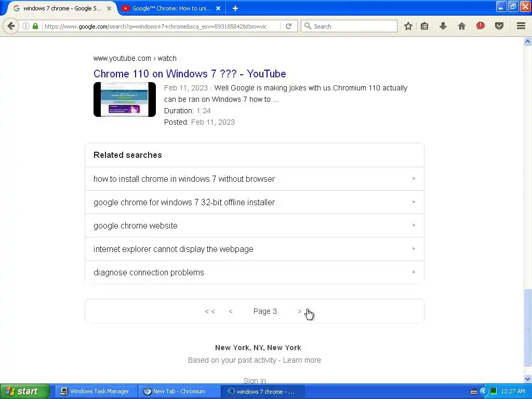Viewport: 532px width, 399px height.
Task: Reload the page with the refresh icon
Action: (289, 26)
